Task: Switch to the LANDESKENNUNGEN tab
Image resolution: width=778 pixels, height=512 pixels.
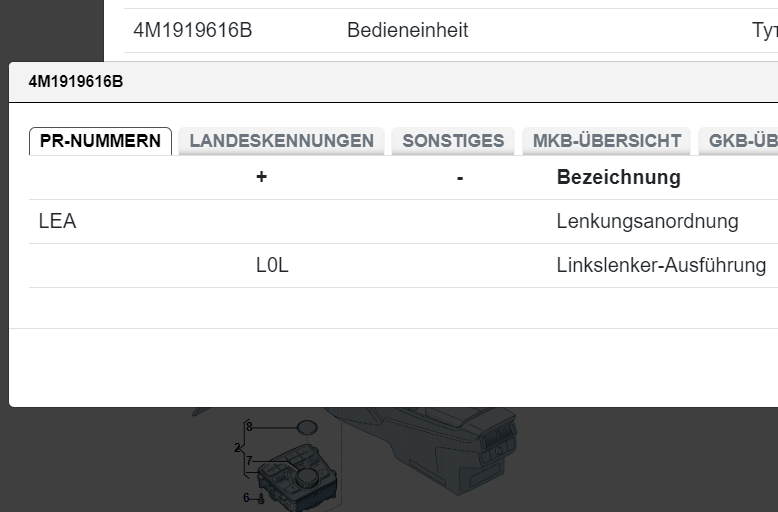Action: pyautogui.click(x=281, y=141)
